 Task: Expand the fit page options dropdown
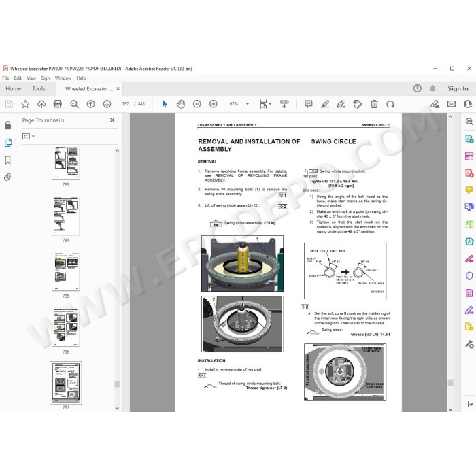pyautogui.click(x=270, y=104)
